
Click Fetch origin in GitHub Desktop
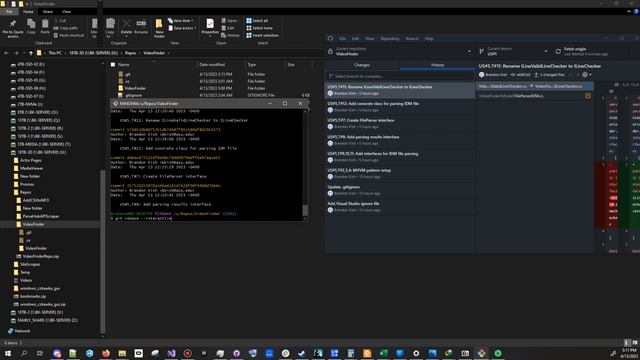(582, 51)
